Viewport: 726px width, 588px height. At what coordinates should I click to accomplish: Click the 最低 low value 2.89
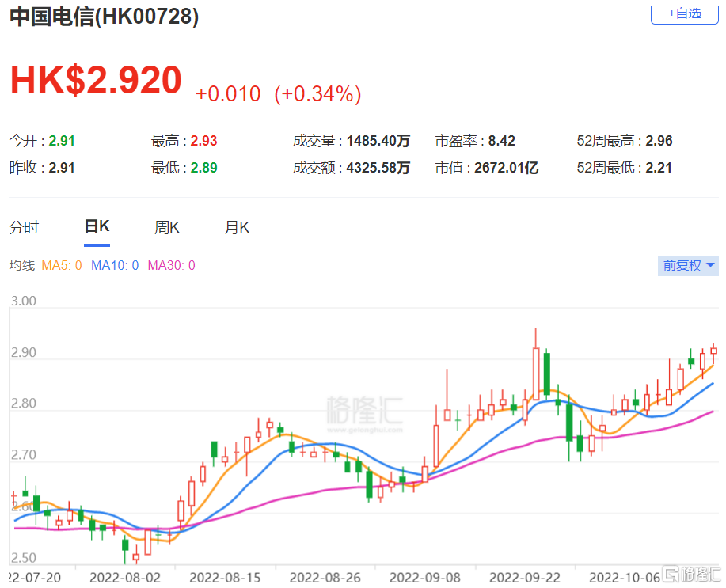(x=203, y=168)
